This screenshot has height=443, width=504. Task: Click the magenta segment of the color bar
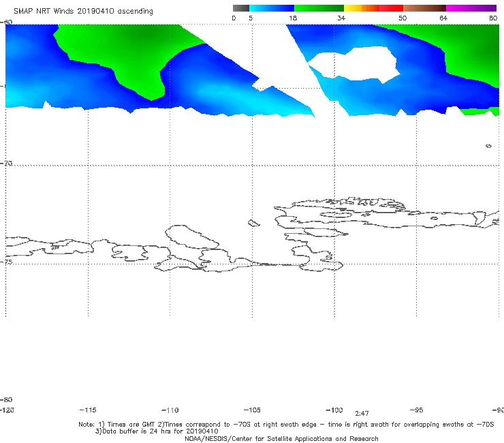(471, 8)
